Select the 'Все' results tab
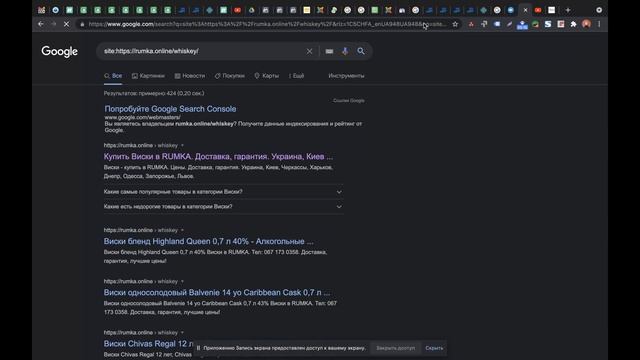This screenshot has width=640, height=360. pyautogui.click(x=113, y=76)
